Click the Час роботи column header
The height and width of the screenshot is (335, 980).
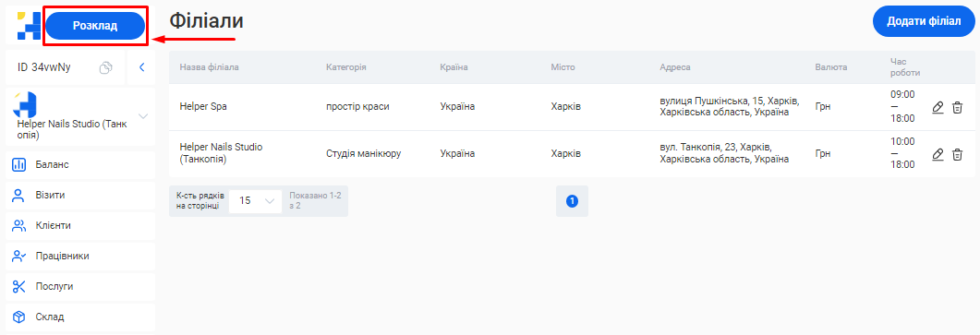pos(905,66)
